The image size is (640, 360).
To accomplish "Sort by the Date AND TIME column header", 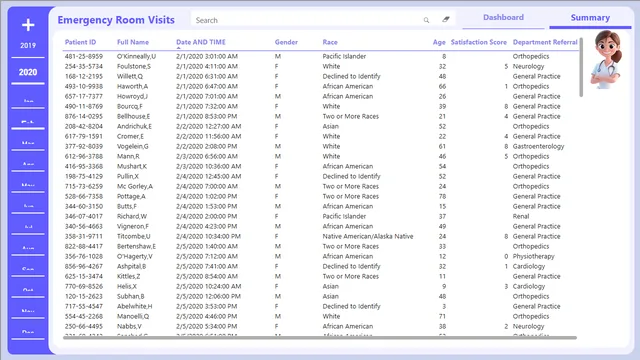I will 201,42.
